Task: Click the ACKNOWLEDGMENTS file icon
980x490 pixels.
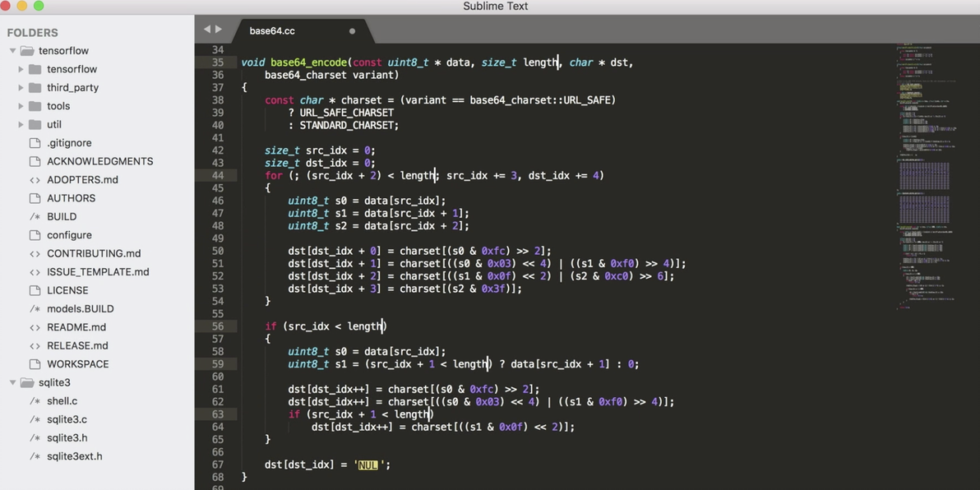Action: 35,161
